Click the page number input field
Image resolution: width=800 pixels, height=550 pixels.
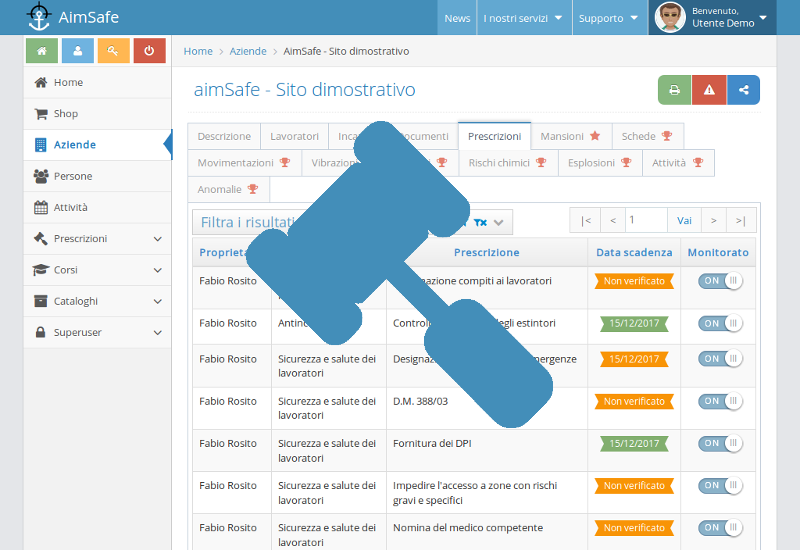(x=646, y=220)
